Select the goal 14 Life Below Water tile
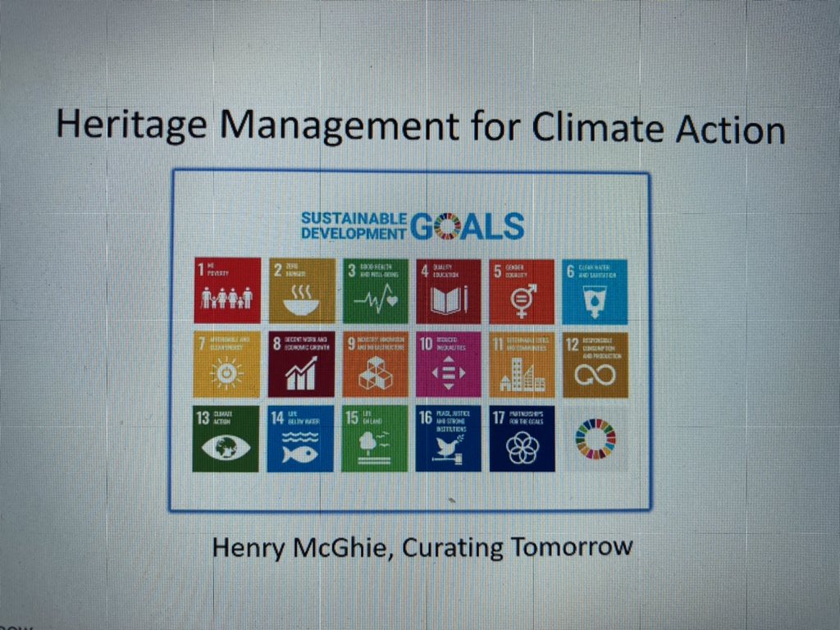The image size is (840, 630). coord(300,439)
